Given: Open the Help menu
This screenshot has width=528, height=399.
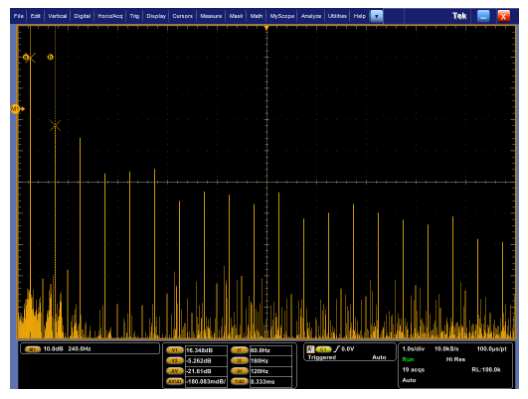Looking at the screenshot, I should [360, 16].
